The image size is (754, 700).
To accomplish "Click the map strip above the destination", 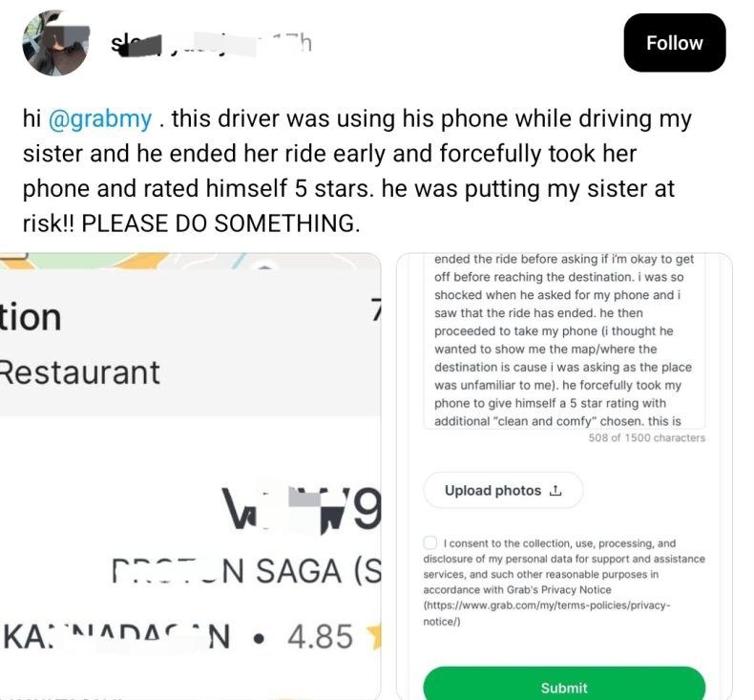I will 190,261.
